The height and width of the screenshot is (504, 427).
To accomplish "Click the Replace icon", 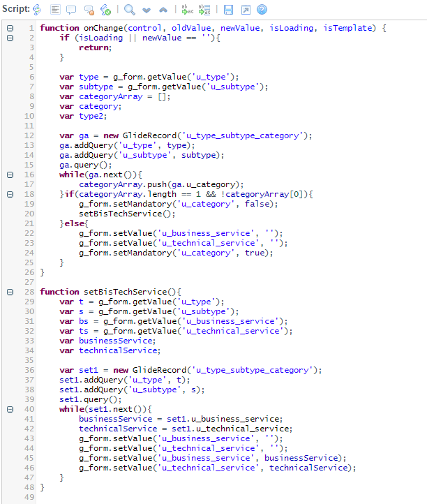I will pos(188,10).
